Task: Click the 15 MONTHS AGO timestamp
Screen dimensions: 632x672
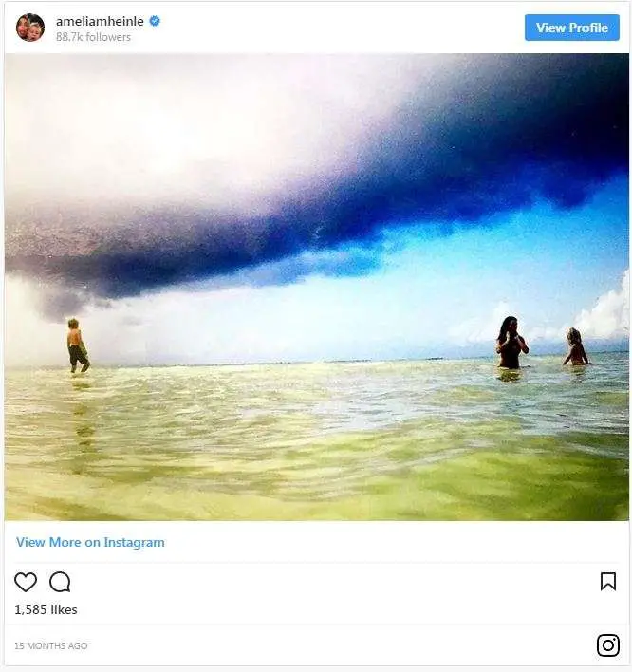Action: pos(51,645)
